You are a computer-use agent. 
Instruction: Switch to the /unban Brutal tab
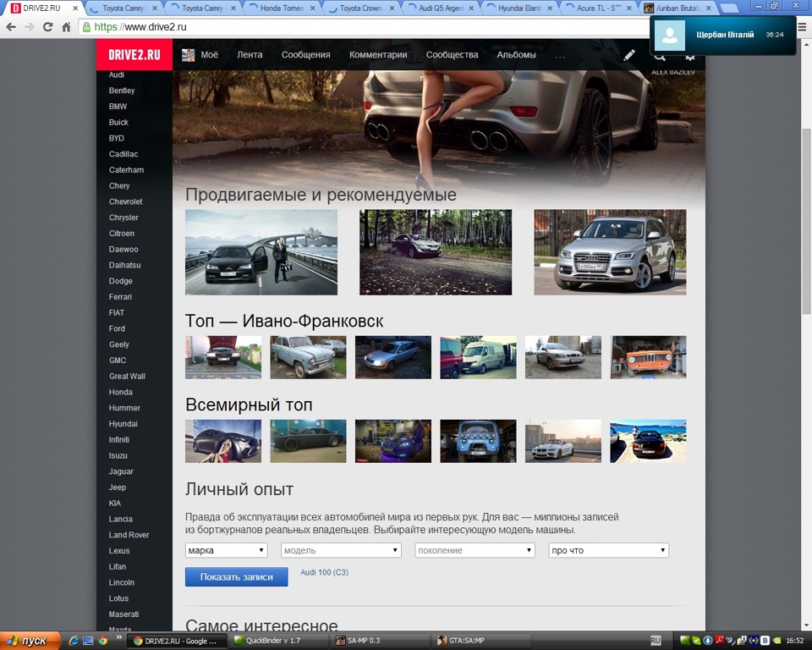[676, 8]
